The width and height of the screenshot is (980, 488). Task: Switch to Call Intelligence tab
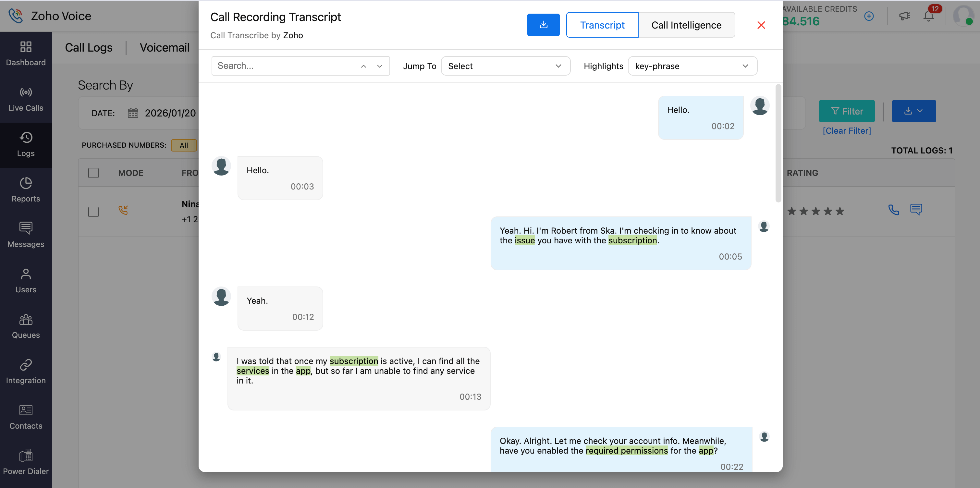pyautogui.click(x=686, y=25)
